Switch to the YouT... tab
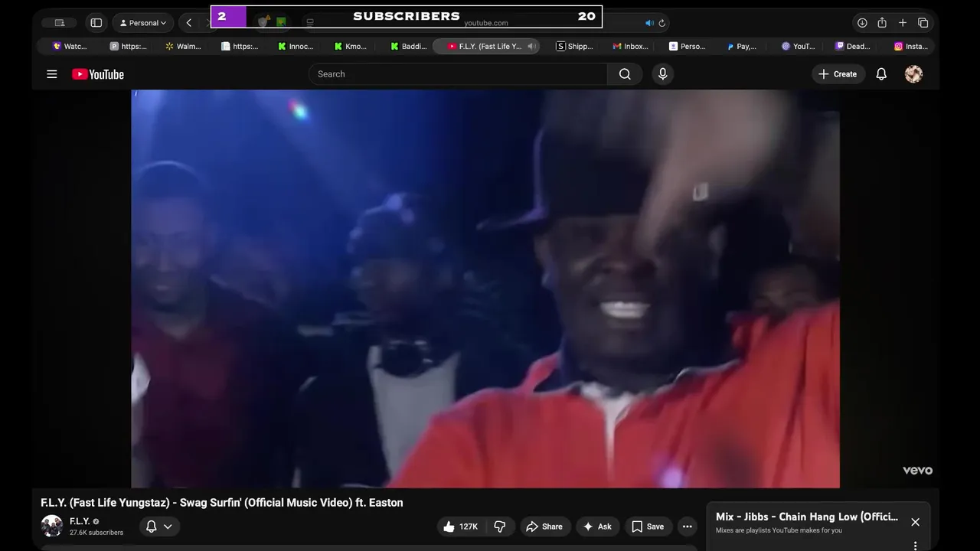The image size is (980, 551). (799, 47)
